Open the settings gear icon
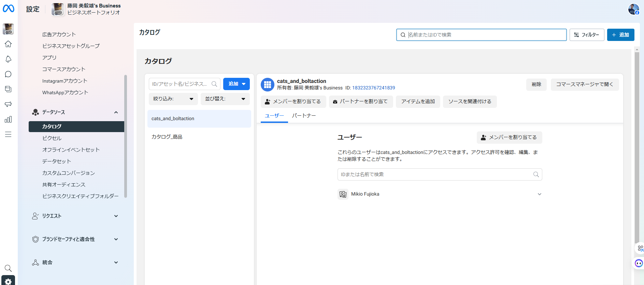Image resolution: width=644 pixels, height=285 pixels. [x=8, y=281]
